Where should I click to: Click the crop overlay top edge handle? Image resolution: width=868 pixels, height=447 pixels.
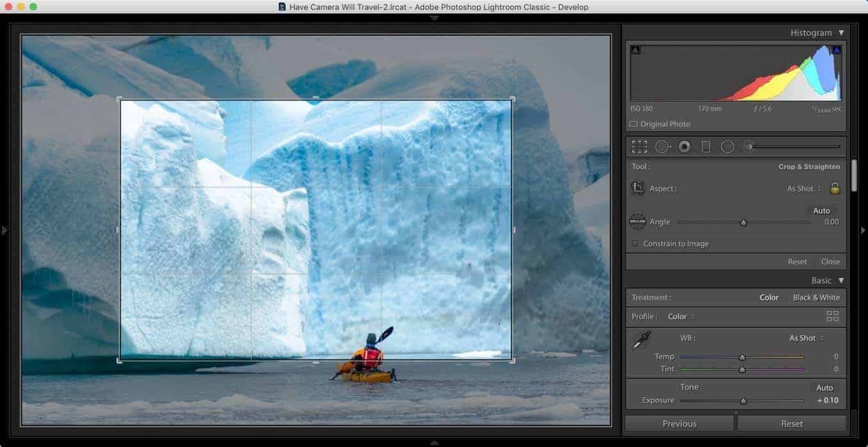[316, 98]
